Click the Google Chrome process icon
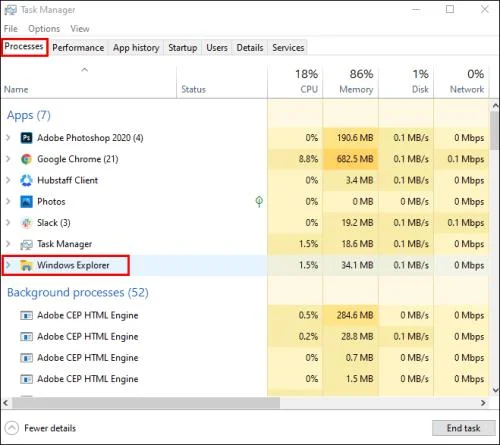 coord(26,159)
